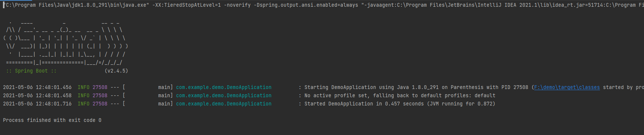This screenshot has width=644, height=135.
Task: Click main] thread name on third log line
Action: 166,104
